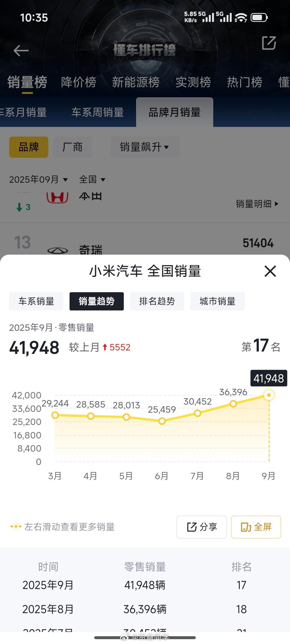Viewport: 290px width, 644px height.
Task: Tap the 8月 data point 36,396
Action: click(x=233, y=404)
